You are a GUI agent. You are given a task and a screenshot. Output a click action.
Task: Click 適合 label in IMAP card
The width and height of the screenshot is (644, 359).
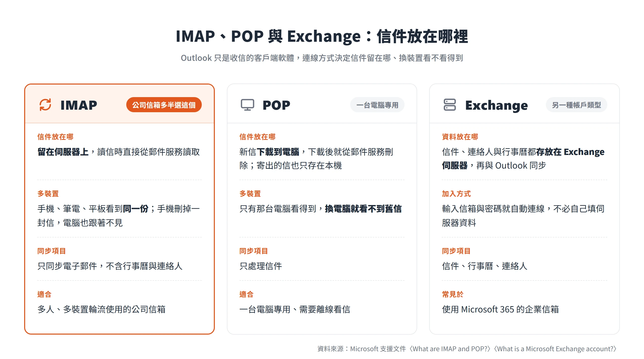click(44, 294)
